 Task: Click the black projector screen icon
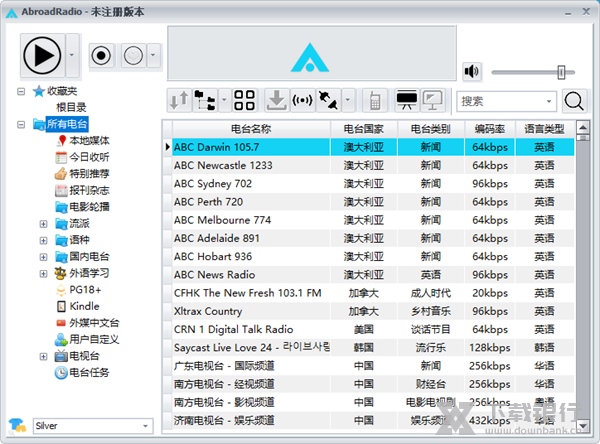(407, 100)
